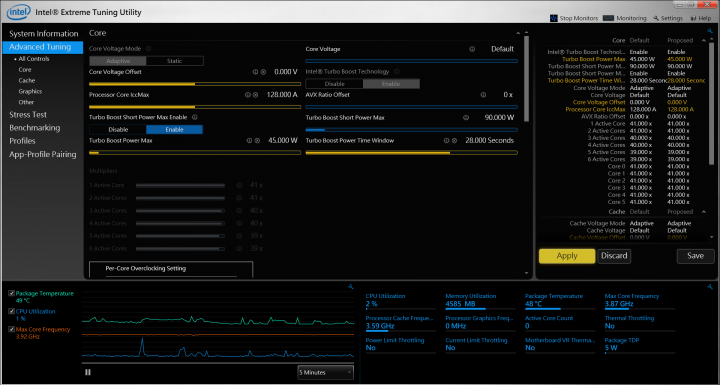
Task: Reset Turbo Boost Power Max via reset icon
Action: pos(257,141)
